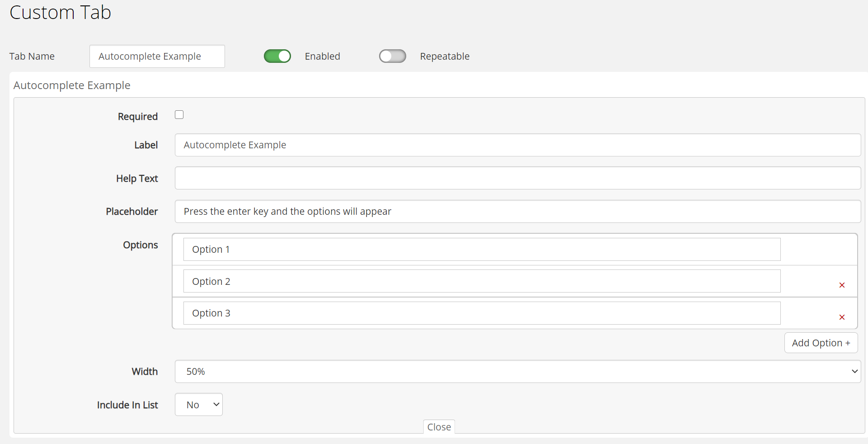Turn on the Repeatable toggle
The image size is (868, 444).
(392, 56)
